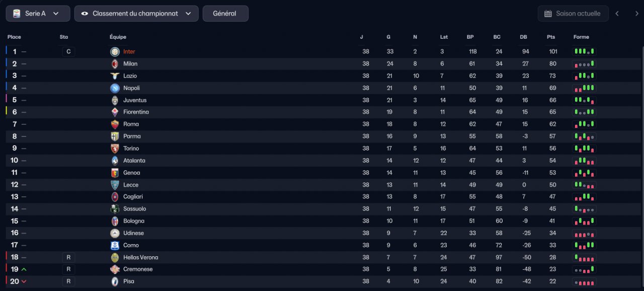Open the Juventus team link

click(x=135, y=100)
